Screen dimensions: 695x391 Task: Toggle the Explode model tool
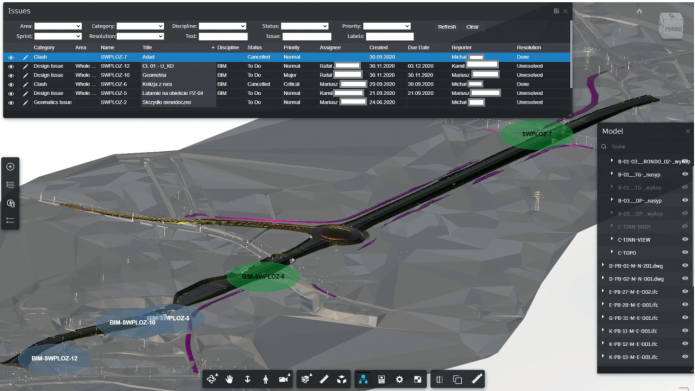click(342, 379)
